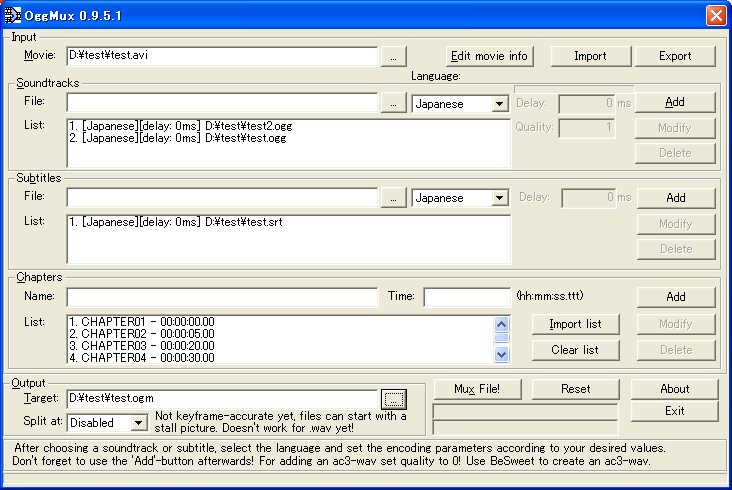The width and height of the screenshot is (732, 490).
Task: Select test2.ogg in the soundtrack list
Action: pos(180,127)
